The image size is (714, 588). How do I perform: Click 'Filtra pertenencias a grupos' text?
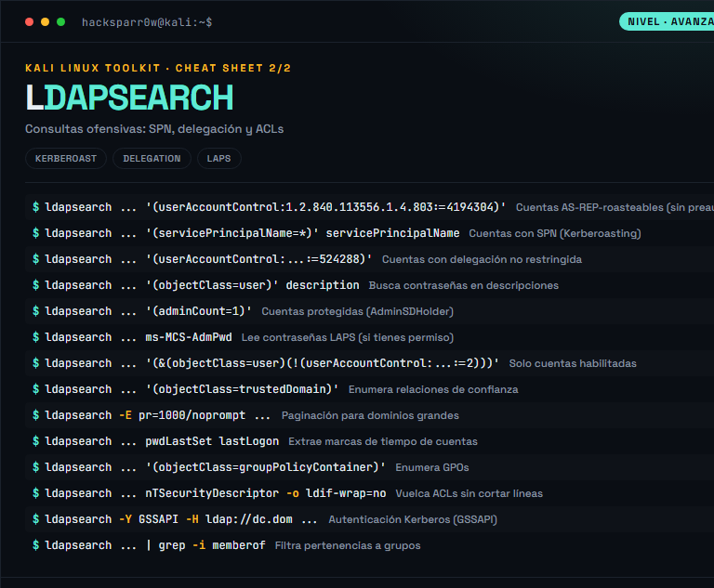[348, 545]
